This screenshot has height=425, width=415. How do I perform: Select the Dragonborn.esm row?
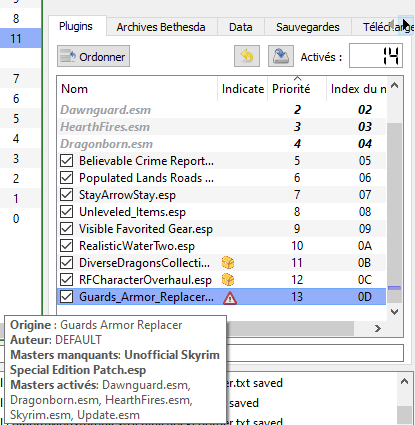[222, 144]
